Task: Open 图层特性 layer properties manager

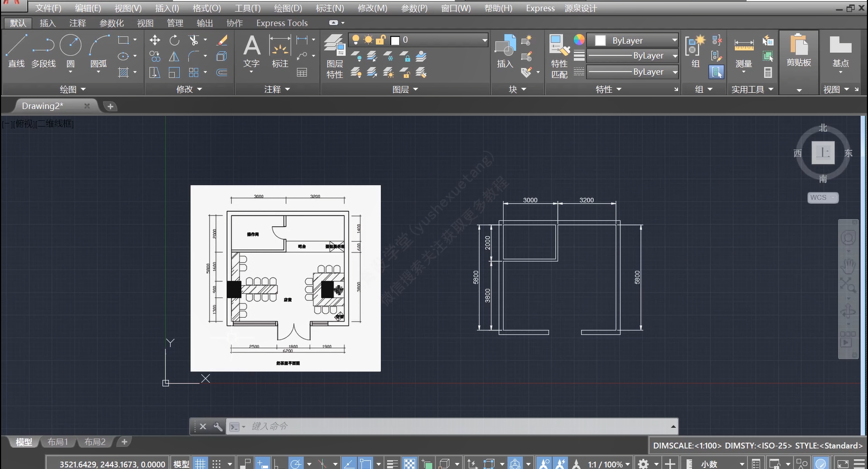Action: point(335,57)
